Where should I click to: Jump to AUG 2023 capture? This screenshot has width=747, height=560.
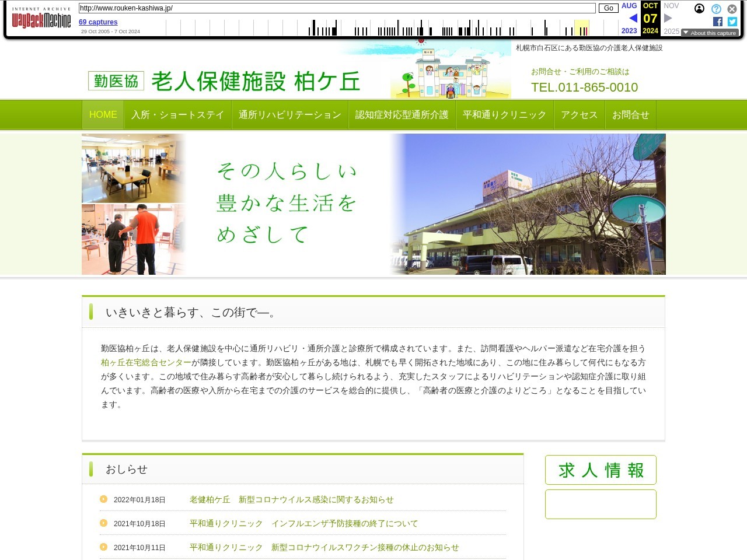629,6
